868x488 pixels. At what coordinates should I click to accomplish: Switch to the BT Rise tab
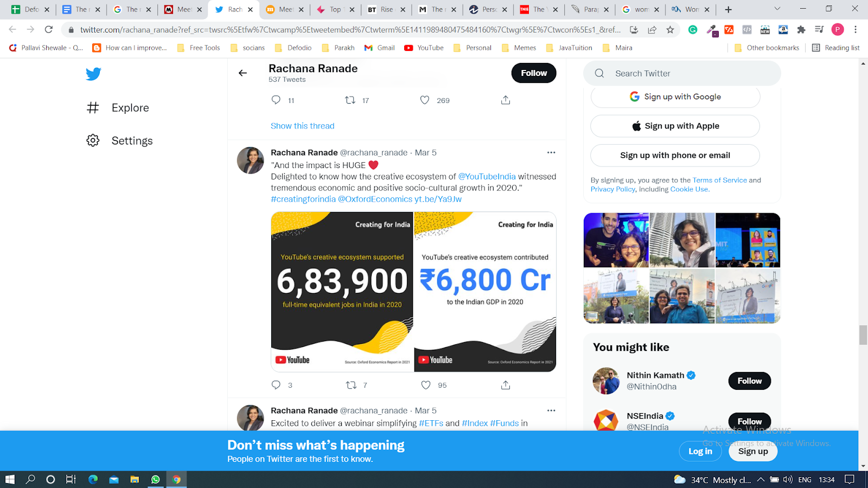click(x=386, y=9)
